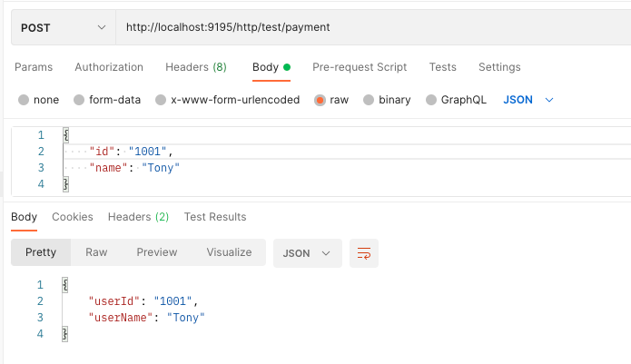Viewport: 631px width, 364px height.
Task: Open the response JSON format dropdown
Action: (x=307, y=252)
